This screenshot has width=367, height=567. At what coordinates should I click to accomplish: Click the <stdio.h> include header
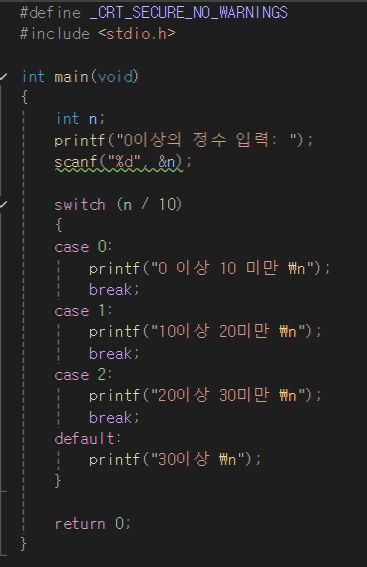(x=137, y=34)
